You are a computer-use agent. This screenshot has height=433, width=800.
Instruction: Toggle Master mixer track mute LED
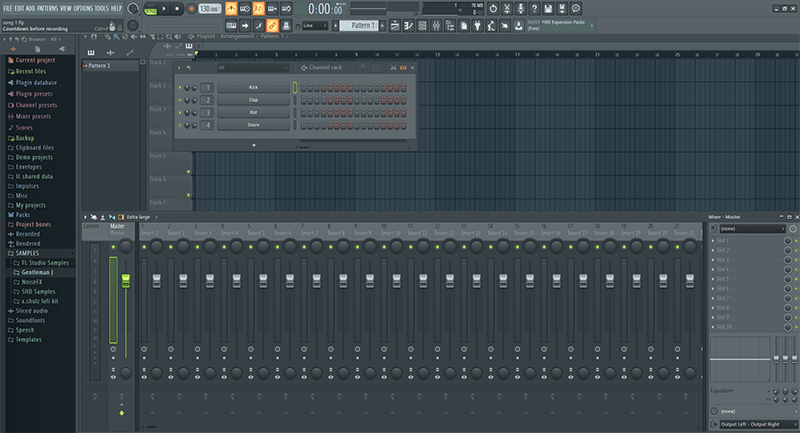click(113, 247)
